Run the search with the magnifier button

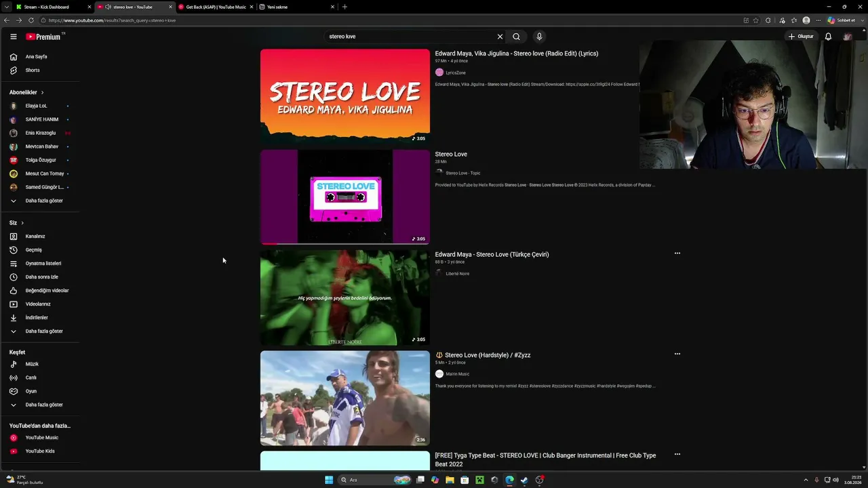[x=516, y=37]
